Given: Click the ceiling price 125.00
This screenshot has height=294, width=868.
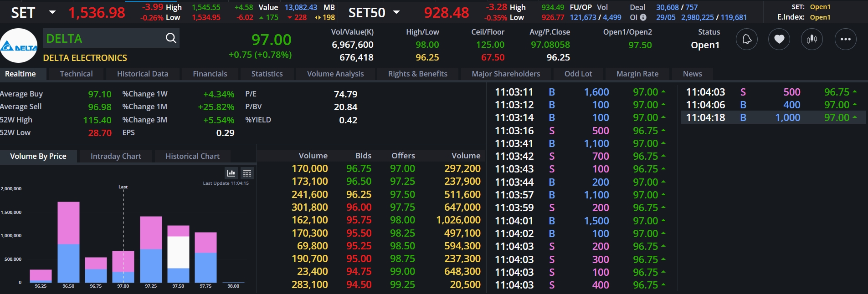Looking at the screenshot, I should tap(490, 45).
